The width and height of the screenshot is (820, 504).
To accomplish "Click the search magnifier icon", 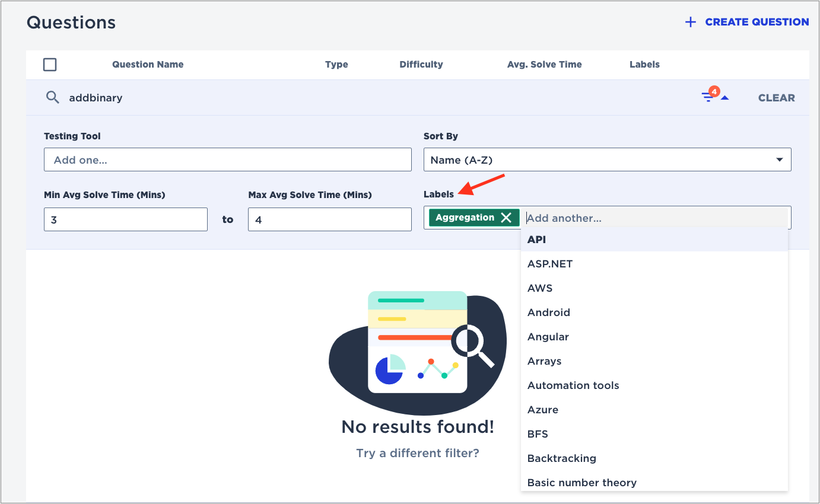I will [52, 97].
